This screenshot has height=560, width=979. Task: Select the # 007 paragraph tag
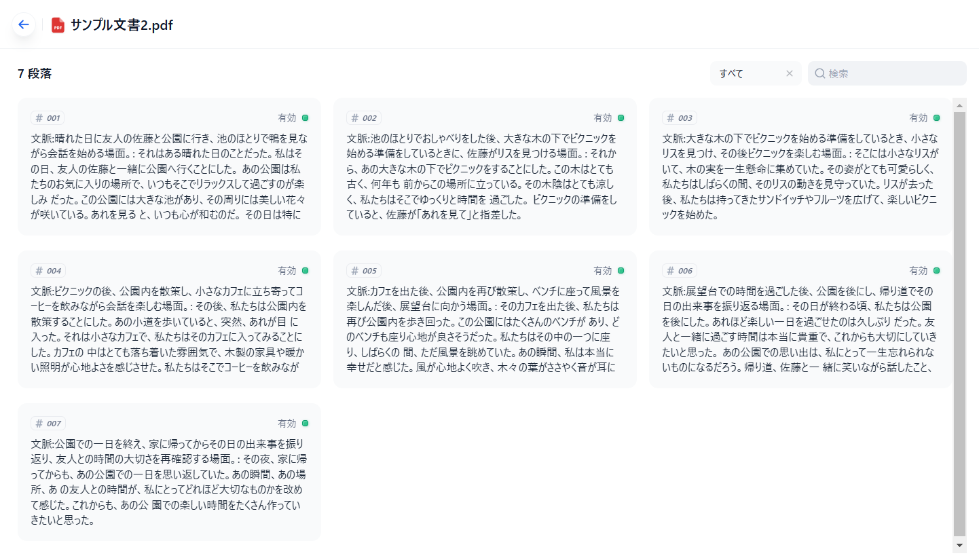pos(48,424)
